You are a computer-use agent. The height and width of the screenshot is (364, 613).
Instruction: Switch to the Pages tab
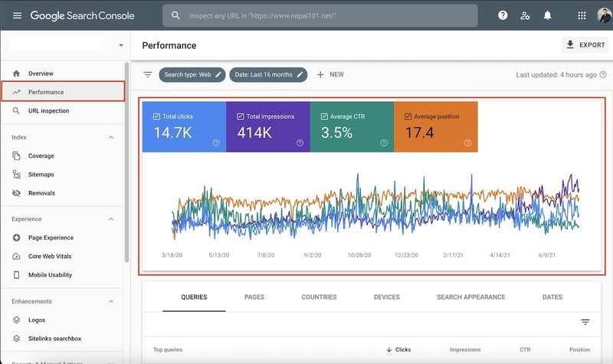tap(254, 297)
